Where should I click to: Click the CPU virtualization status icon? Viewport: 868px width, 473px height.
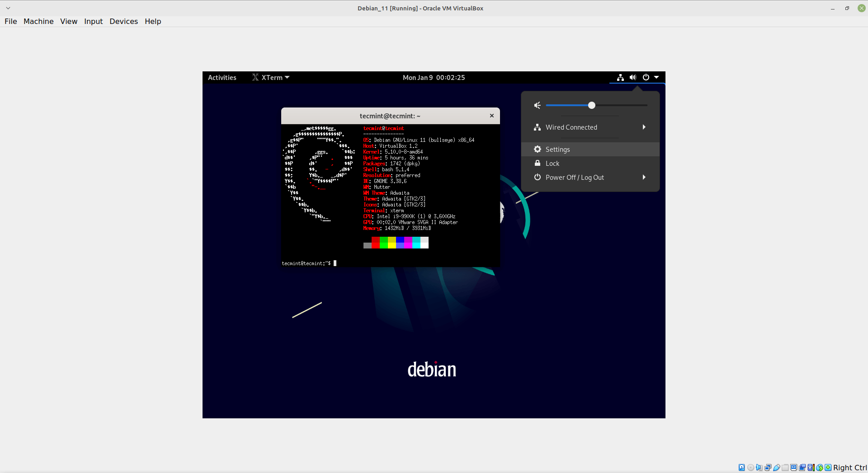click(811, 468)
